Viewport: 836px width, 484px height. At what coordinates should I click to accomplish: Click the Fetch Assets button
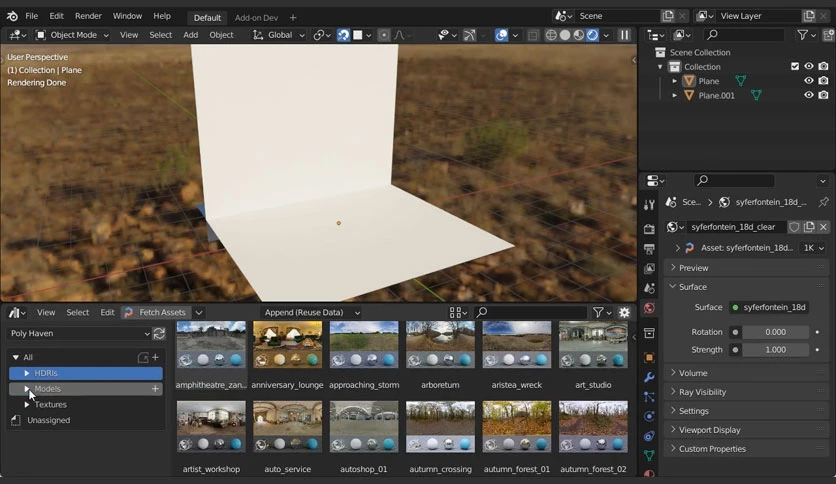155,313
